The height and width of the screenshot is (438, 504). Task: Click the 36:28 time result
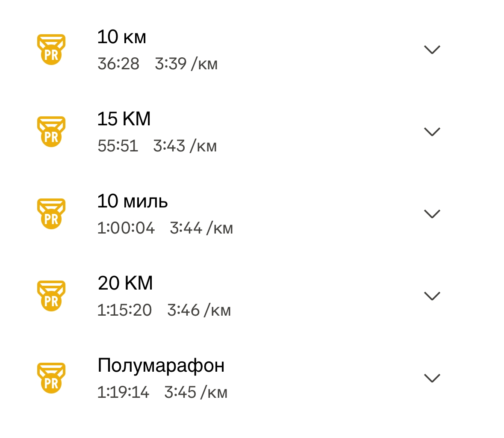[118, 64]
